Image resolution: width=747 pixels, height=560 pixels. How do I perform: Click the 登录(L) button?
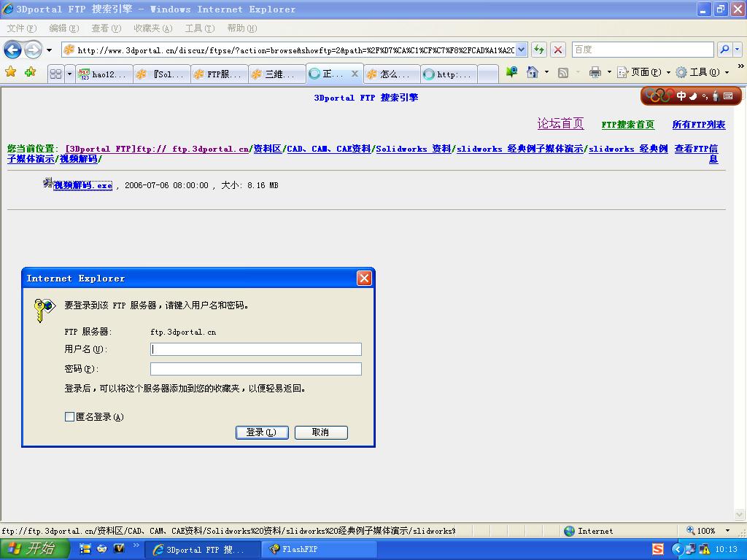click(x=262, y=432)
